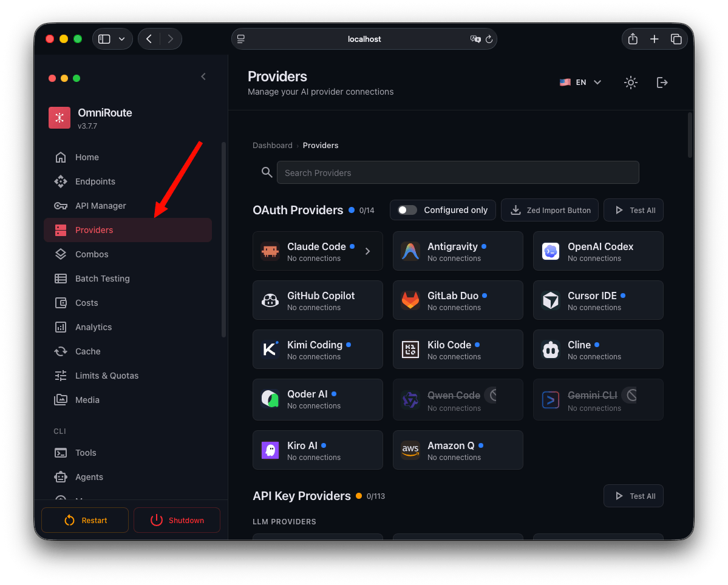This screenshot has width=728, height=585.
Task: Open the OpenAI Codex provider card
Action: coord(598,251)
